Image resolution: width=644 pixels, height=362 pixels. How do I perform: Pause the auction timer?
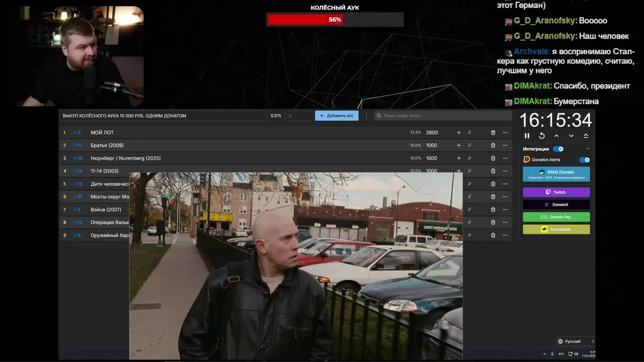(527, 136)
